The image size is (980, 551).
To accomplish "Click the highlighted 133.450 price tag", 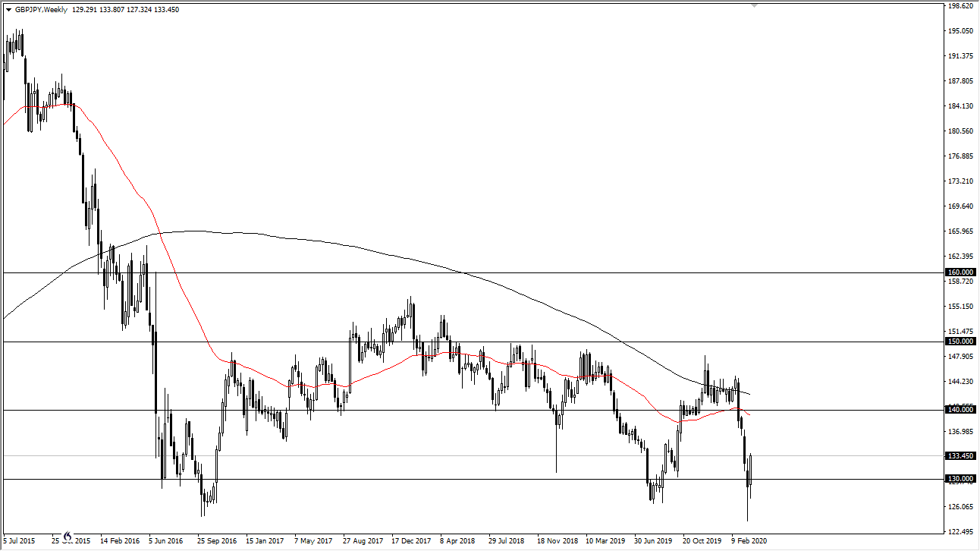I will [960, 455].
